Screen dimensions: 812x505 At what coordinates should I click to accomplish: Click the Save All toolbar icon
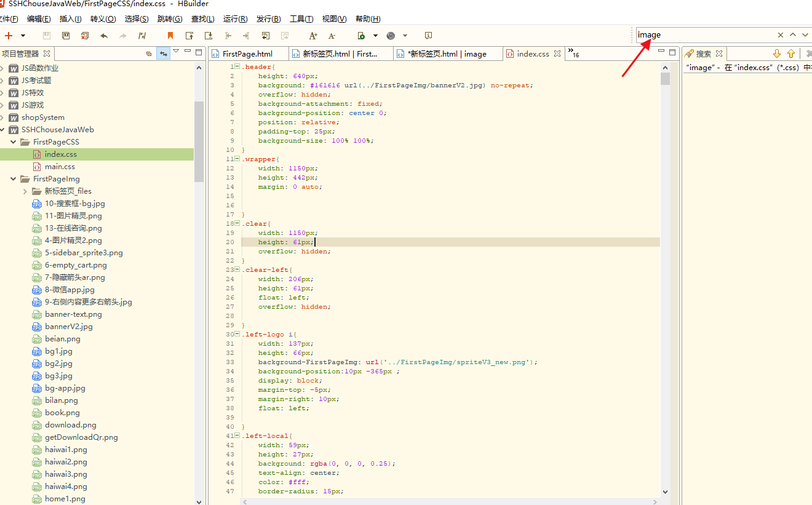66,36
